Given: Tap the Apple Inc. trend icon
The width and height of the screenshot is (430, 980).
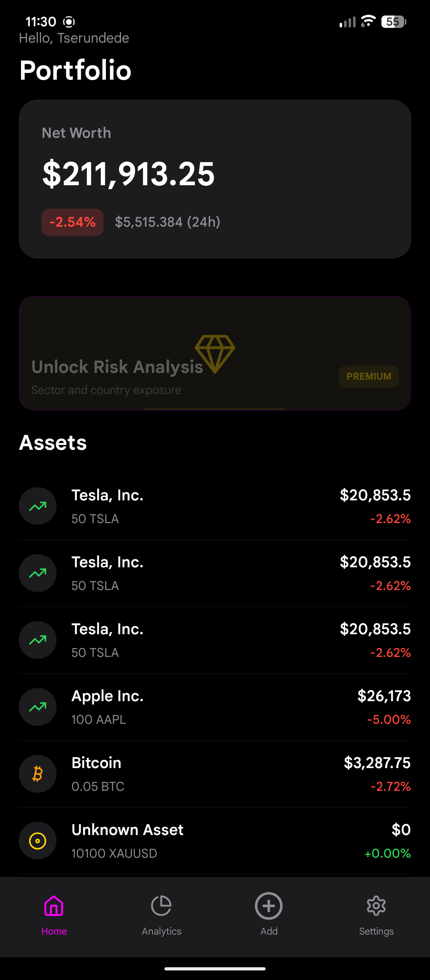Looking at the screenshot, I should pyautogui.click(x=38, y=707).
